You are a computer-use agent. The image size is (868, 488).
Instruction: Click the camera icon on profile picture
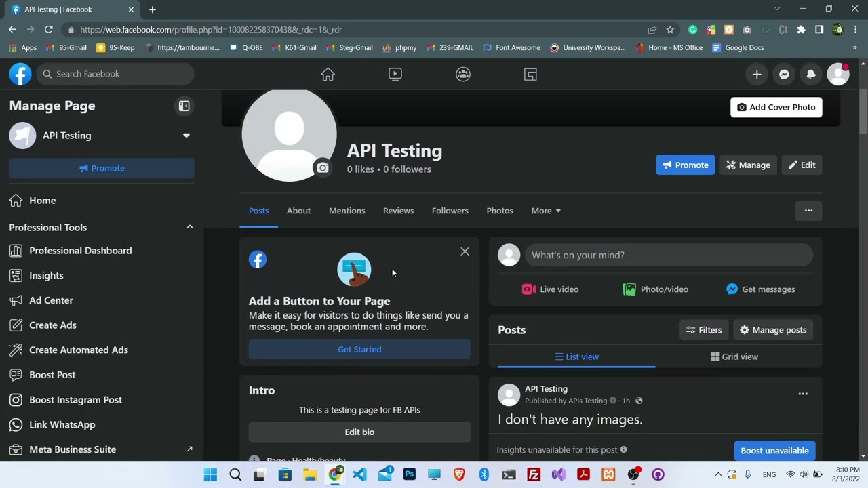tap(323, 168)
